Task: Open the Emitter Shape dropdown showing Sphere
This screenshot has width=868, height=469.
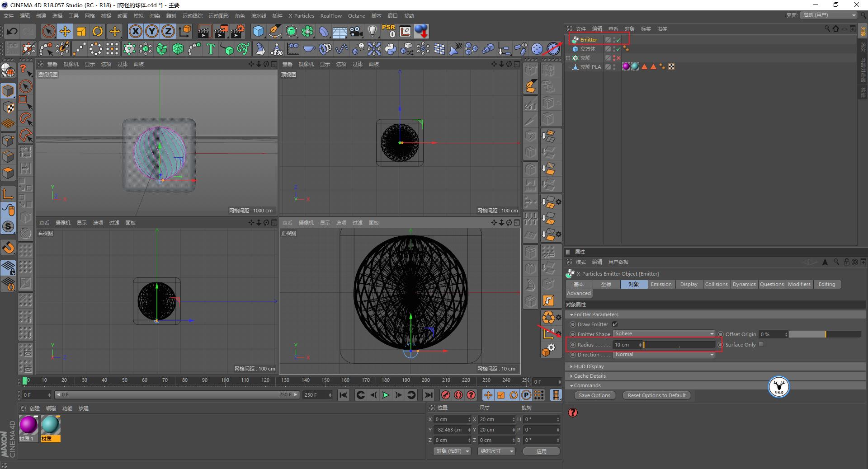Action: (664, 334)
